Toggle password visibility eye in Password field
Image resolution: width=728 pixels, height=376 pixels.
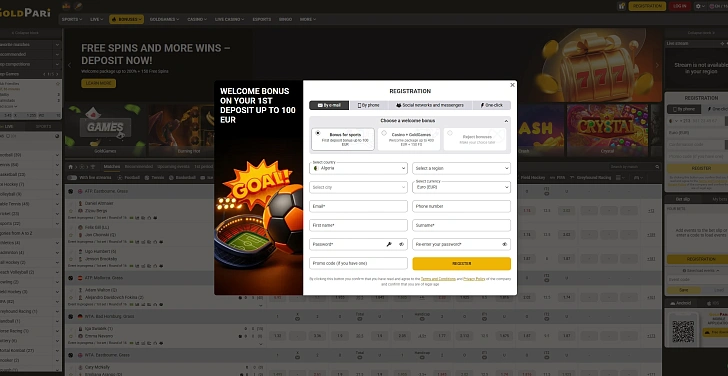click(402, 244)
